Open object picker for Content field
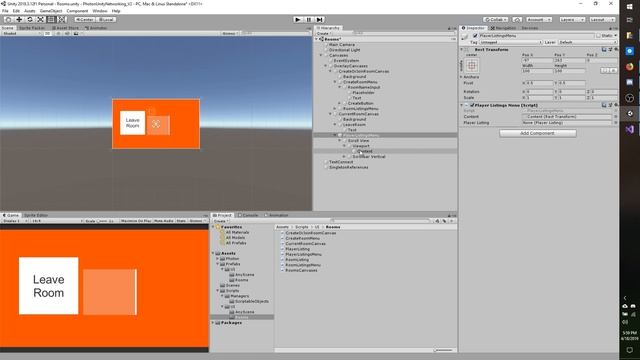Viewport: 640px width, 360px height. (x=616, y=117)
